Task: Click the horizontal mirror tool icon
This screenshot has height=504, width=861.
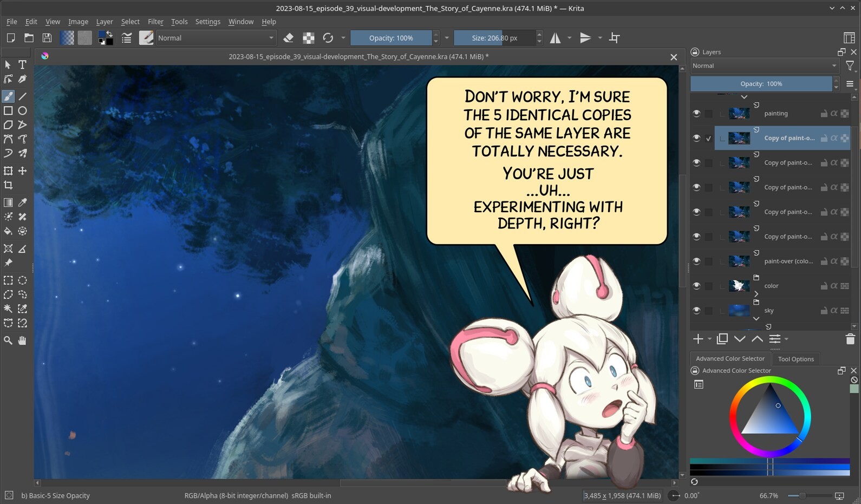Action: coord(555,38)
